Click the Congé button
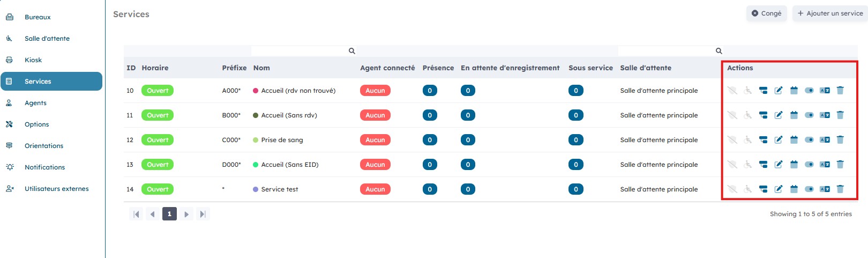 coord(766,13)
